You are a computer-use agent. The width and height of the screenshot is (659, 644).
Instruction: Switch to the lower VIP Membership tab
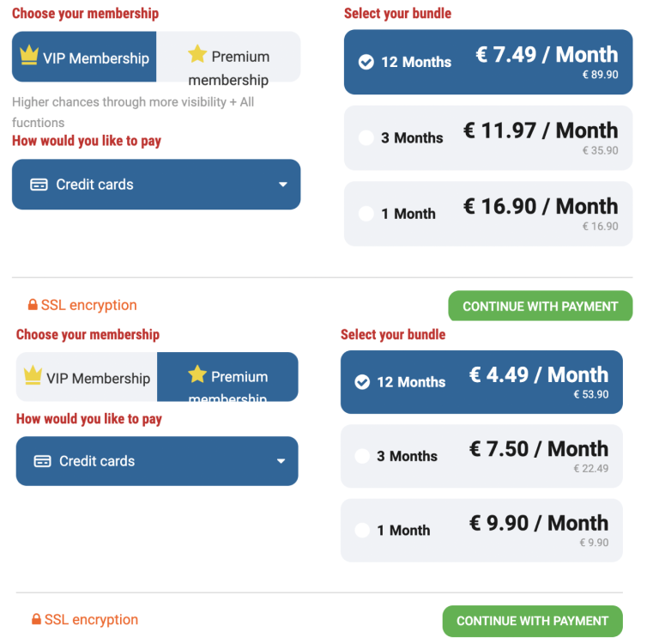[87, 377]
